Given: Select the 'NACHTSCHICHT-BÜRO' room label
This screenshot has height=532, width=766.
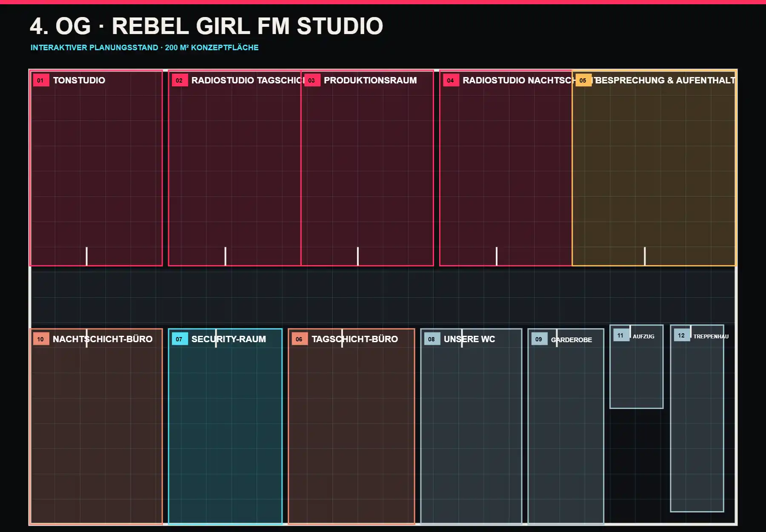Looking at the screenshot, I should click(x=103, y=339).
